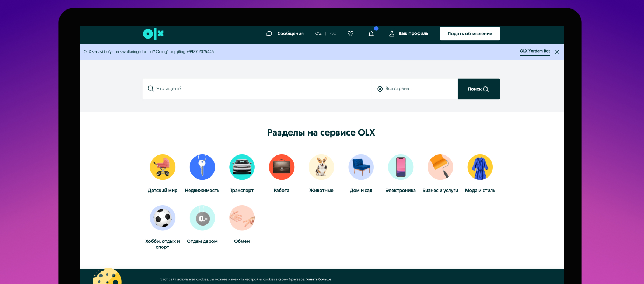Viewport: 644px width, 284px height.
Task: Switch language to O'Z
Action: click(x=318, y=34)
